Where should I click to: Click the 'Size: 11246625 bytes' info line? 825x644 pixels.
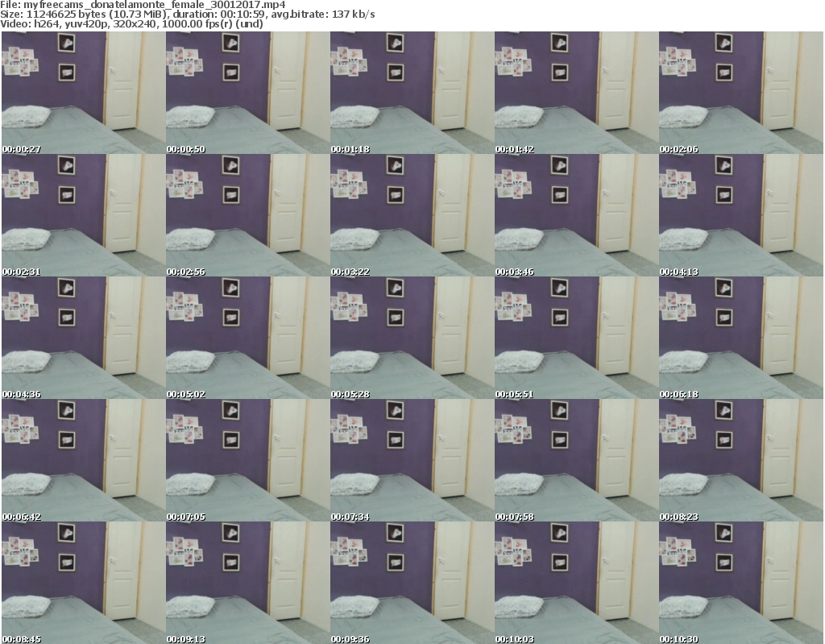tap(188, 15)
